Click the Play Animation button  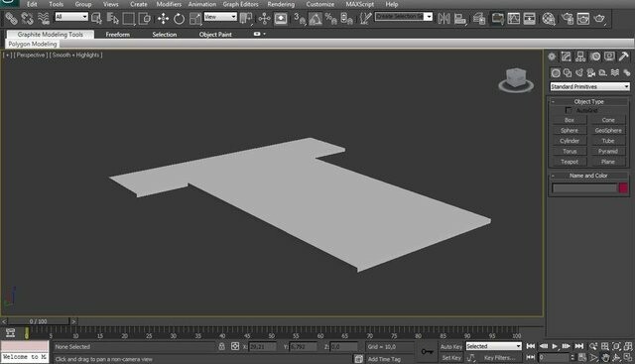click(555, 346)
